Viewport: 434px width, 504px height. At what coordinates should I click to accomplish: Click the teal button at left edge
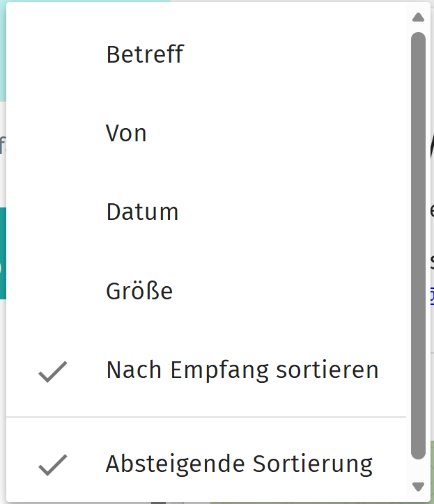click(3, 253)
